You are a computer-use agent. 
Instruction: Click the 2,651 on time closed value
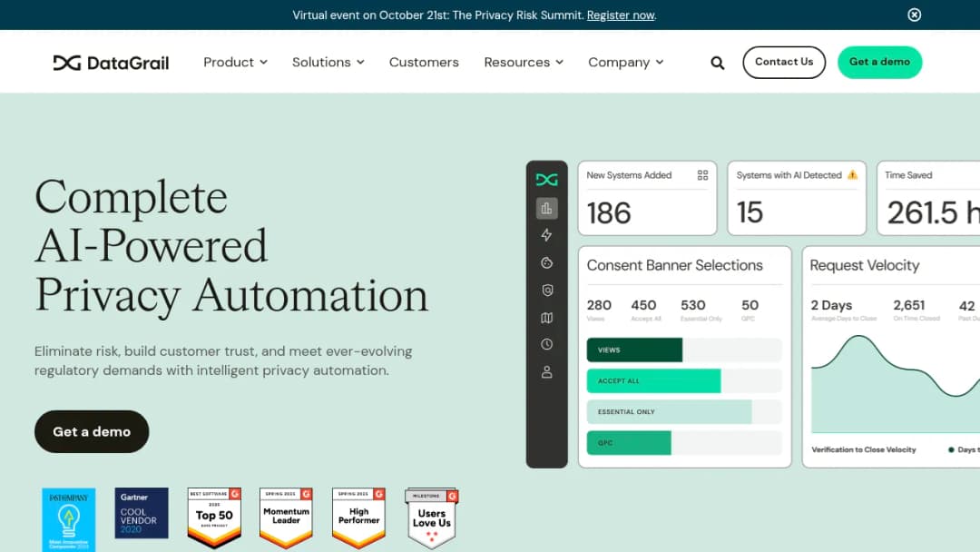[908, 305]
